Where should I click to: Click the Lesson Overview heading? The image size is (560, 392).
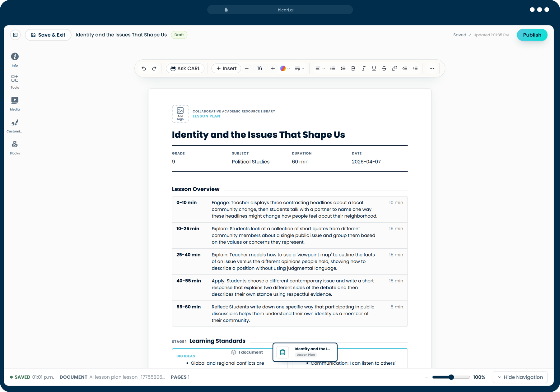(196, 189)
